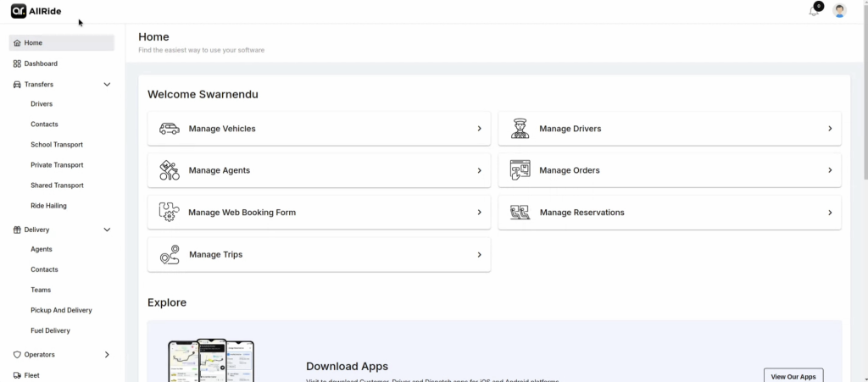
Task: Click the page vertical scrollbar
Action: coord(865,94)
